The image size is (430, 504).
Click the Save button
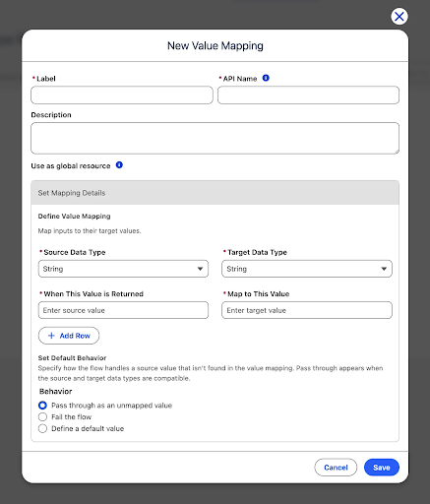click(382, 468)
